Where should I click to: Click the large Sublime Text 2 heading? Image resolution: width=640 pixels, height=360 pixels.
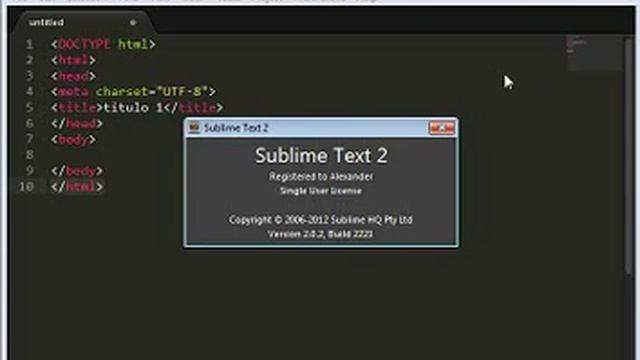(x=321, y=156)
